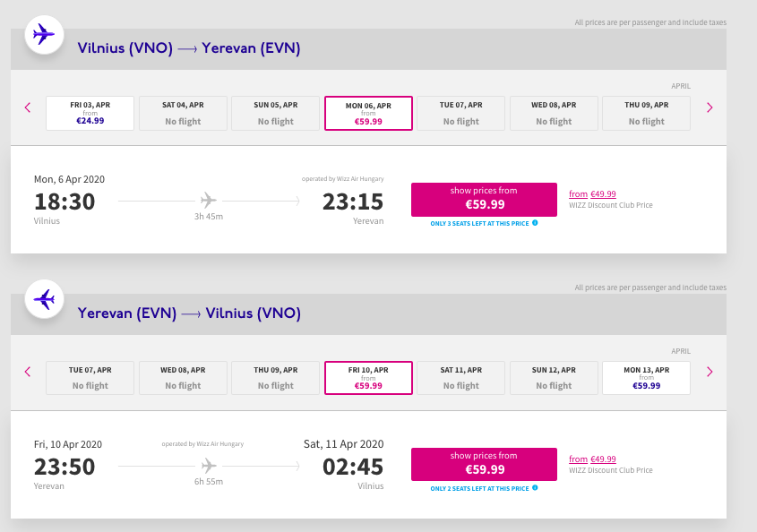The image size is (757, 532).
Task: Select Mon 06, Apr outbound date tab
Action: 368,113
